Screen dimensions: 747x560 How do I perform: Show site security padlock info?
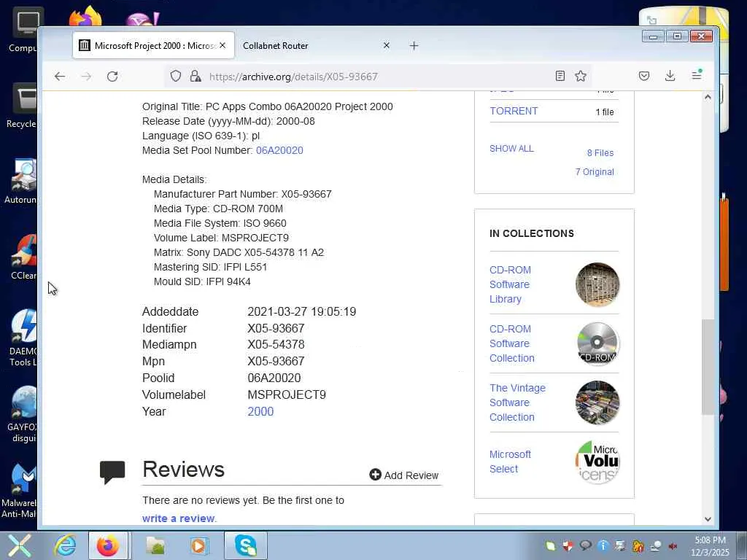tap(195, 76)
